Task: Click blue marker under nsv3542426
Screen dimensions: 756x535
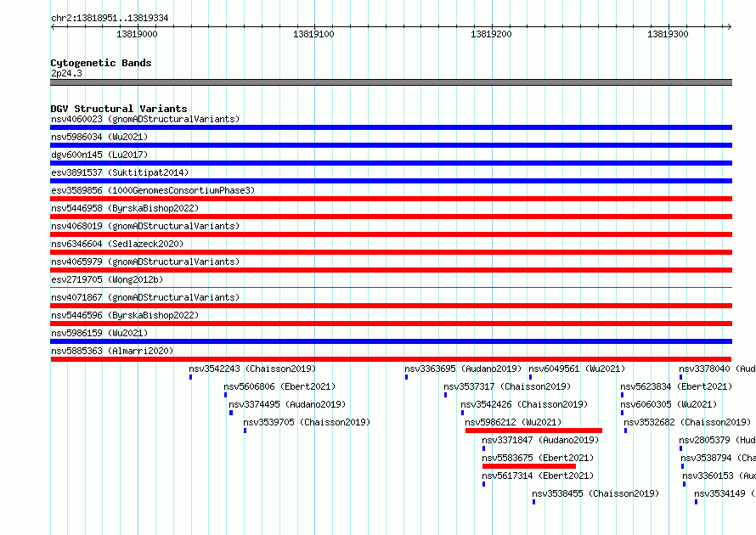Action: (x=462, y=413)
